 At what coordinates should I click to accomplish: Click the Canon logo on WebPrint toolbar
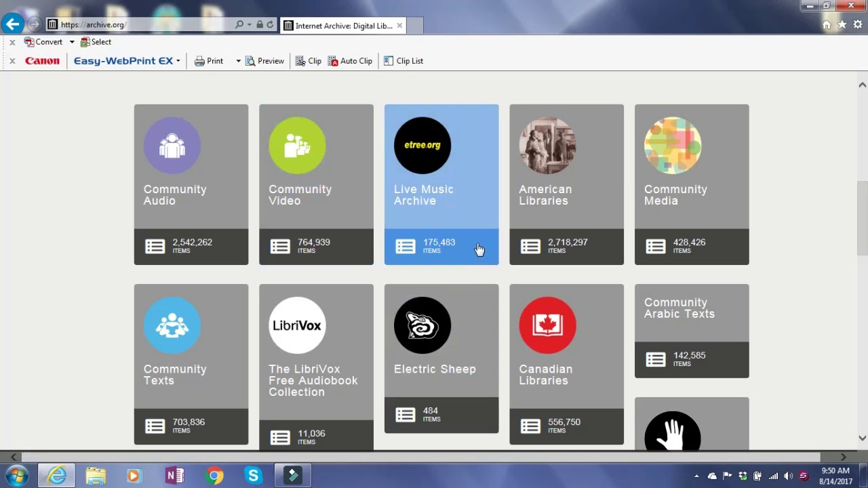coord(42,61)
